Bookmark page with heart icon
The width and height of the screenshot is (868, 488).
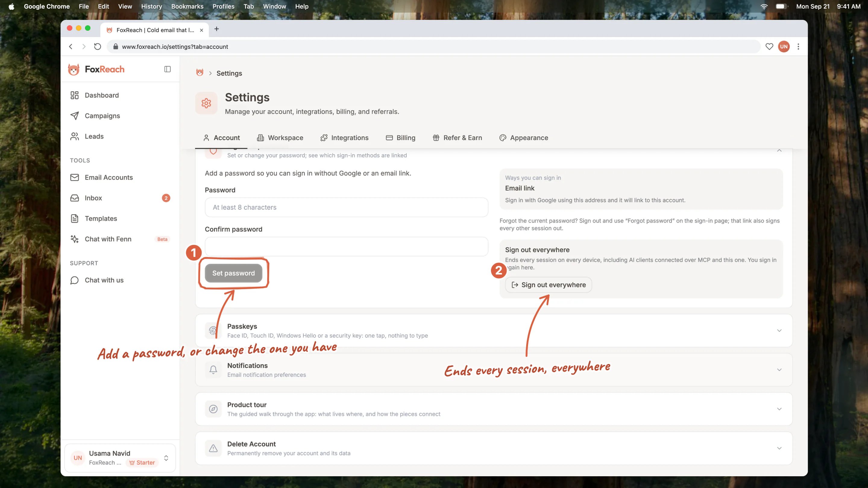(x=769, y=46)
